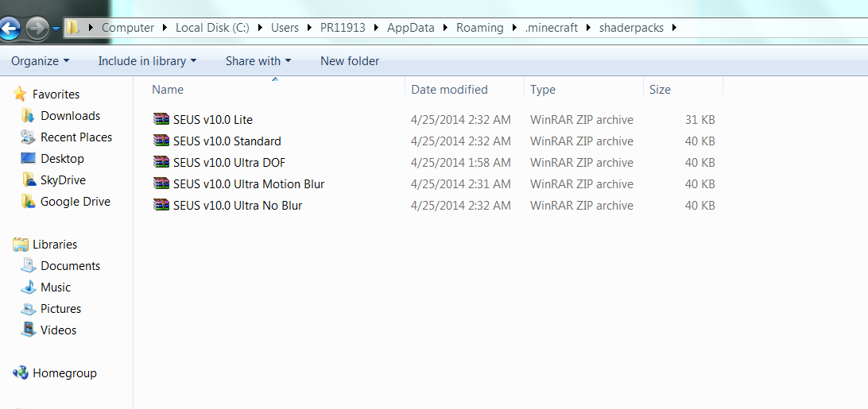Click the Recent Places icon
The width and height of the screenshot is (868, 409).
pyautogui.click(x=29, y=137)
